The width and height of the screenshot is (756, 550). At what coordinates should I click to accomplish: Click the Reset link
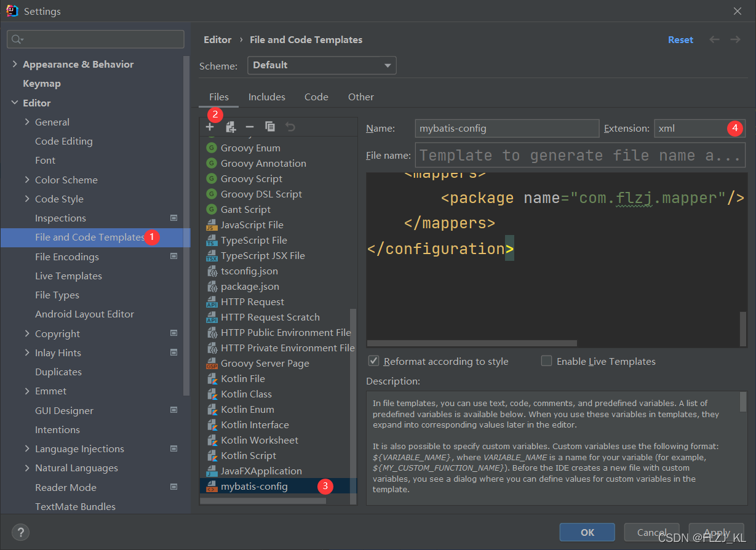680,39
